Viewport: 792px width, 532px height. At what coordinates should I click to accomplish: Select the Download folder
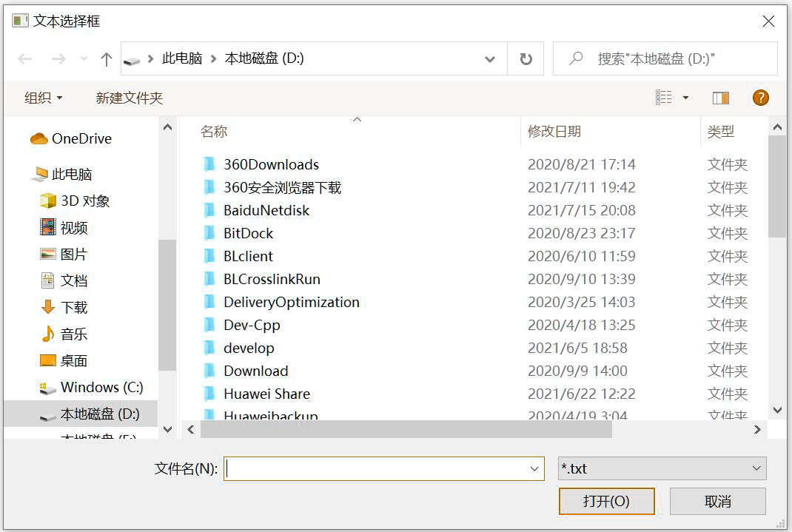click(x=255, y=371)
